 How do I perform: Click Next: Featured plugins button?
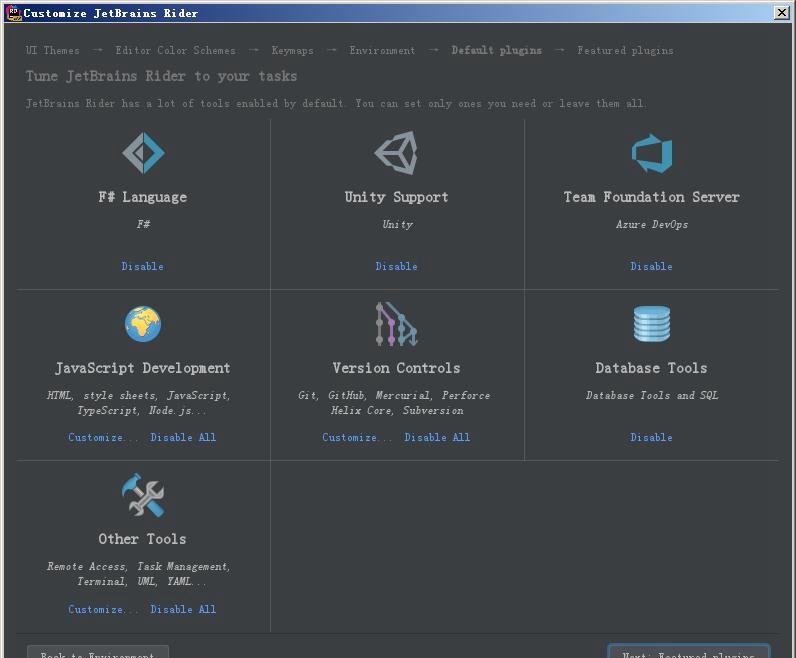point(689,652)
